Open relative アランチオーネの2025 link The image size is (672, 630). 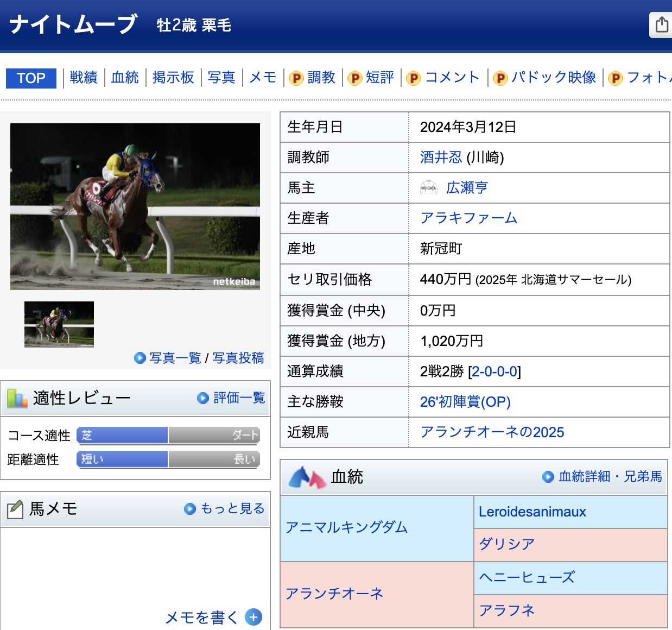pos(492,432)
